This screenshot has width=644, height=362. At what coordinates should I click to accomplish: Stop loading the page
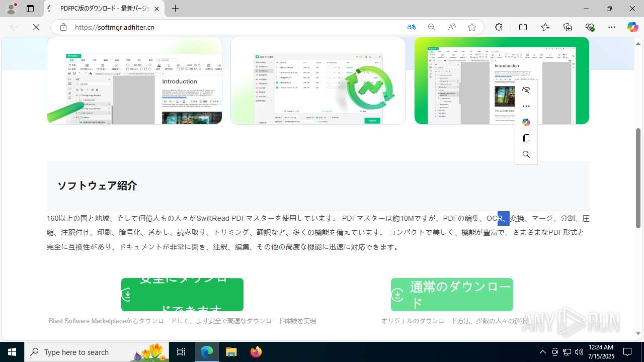(36, 27)
